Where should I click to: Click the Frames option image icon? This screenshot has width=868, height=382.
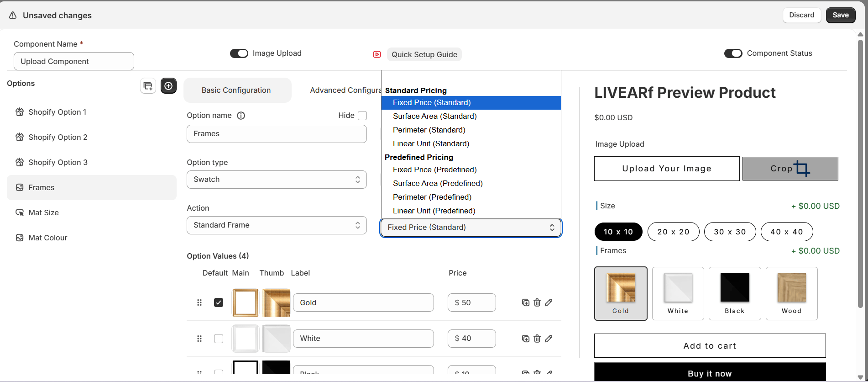coord(20,187)
